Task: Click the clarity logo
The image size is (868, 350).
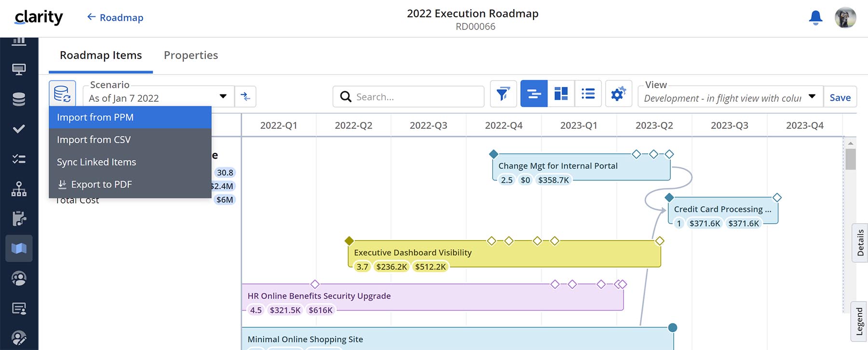Action: coord(39,17)
